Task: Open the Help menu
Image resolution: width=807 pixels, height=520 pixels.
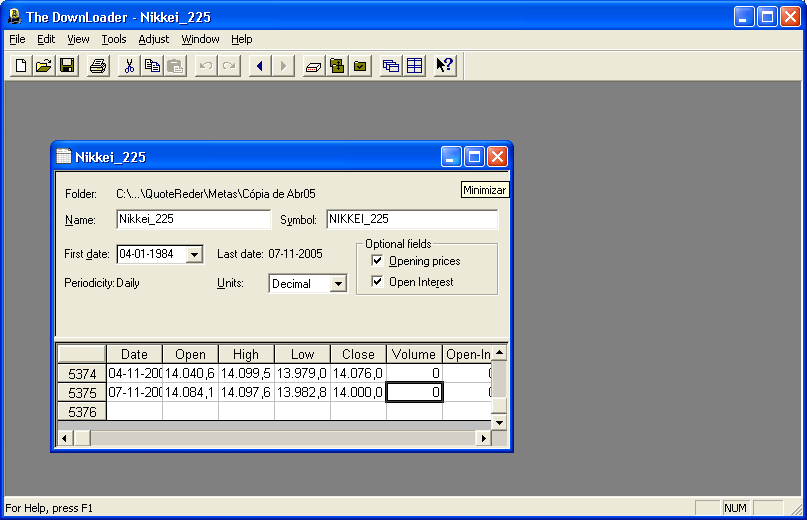Action: tap(241, 39)
